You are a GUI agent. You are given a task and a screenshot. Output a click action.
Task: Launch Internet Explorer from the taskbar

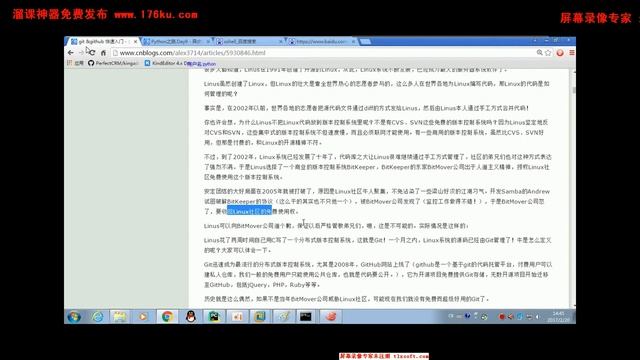[97, 316]
